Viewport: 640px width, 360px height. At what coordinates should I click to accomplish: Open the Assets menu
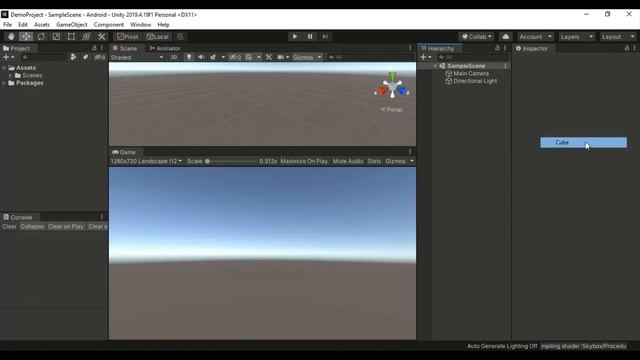click(x=42, y=24)
